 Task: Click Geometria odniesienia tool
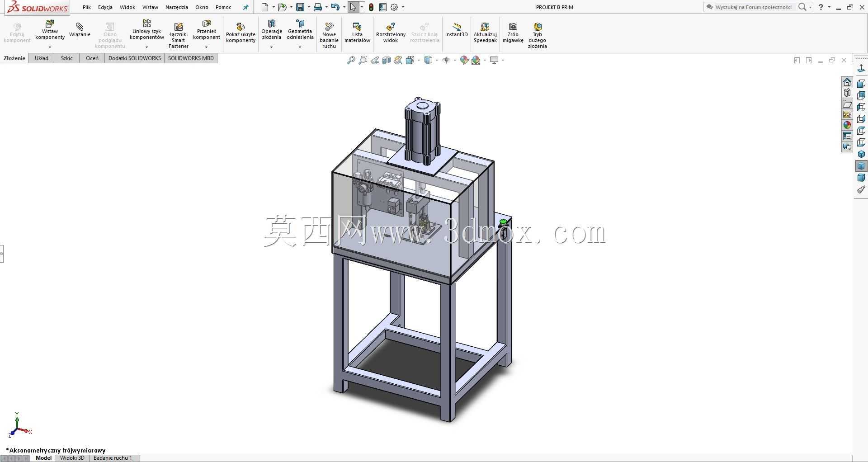tap(300, 30)
